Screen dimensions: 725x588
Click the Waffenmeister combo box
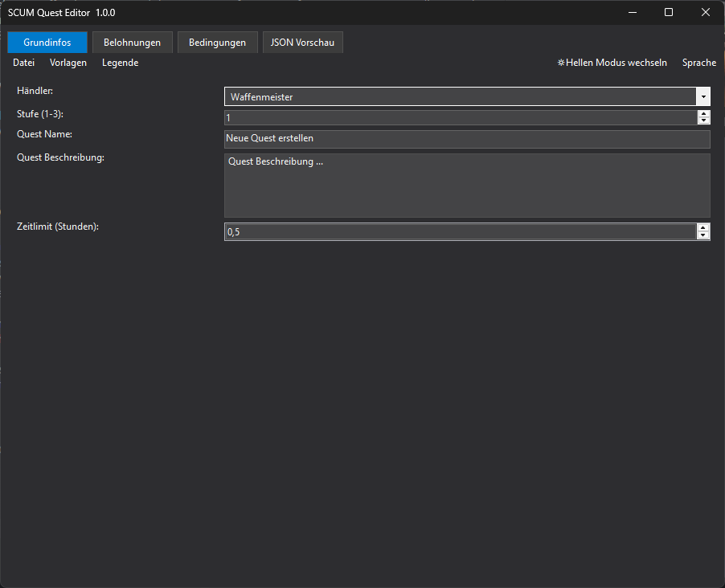click(x=460, y=97)
